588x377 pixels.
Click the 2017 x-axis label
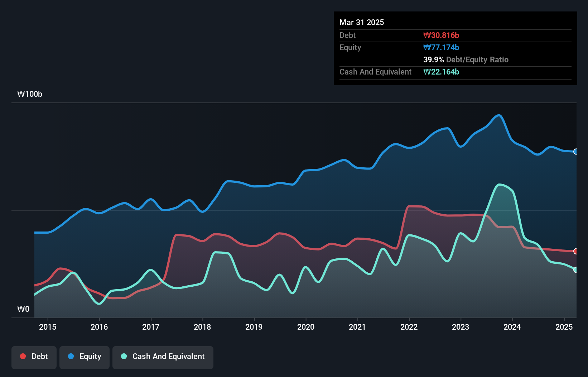[151, 327]
